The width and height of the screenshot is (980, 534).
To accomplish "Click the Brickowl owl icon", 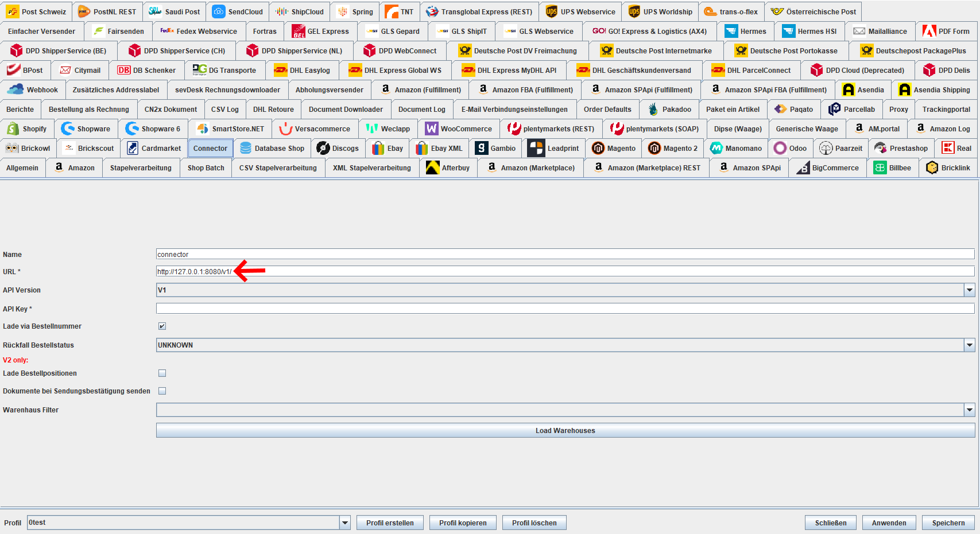I will coord(12,148).
